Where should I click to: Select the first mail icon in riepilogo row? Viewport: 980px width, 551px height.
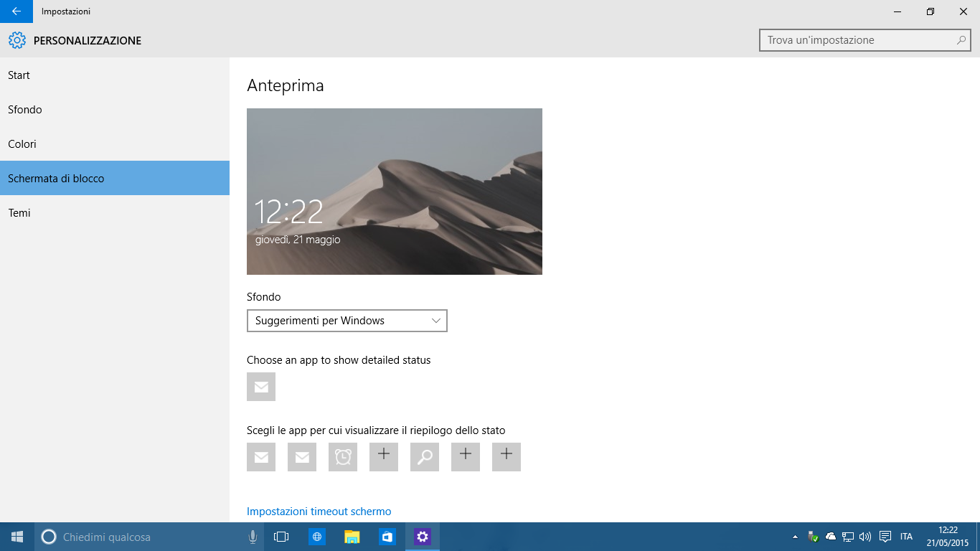(x=261, y=457)
